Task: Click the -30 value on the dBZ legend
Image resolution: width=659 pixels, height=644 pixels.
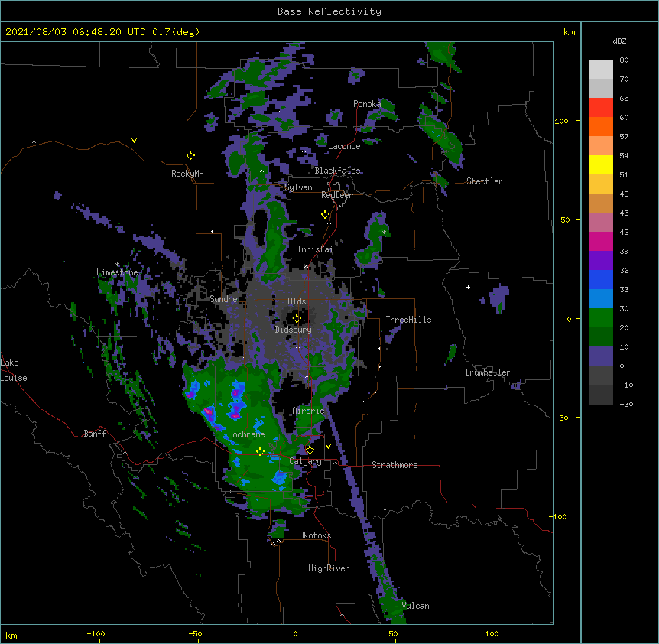Action: pos(626,405)
